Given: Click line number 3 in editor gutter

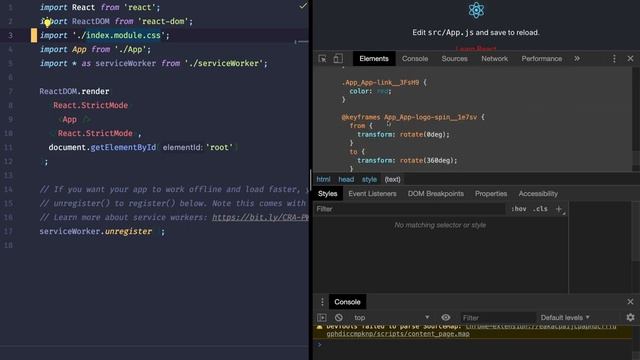Looking at the screenshot, I should click(x=10, y=36).
